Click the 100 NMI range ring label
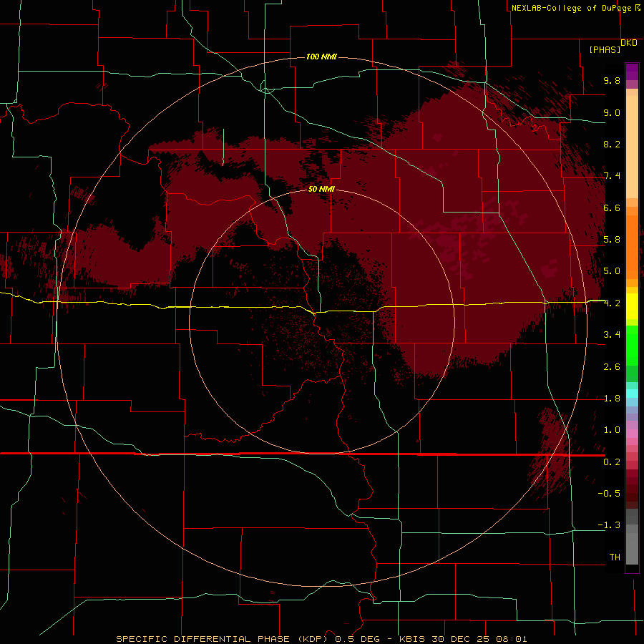644x644 pixels. pos(321,57)
